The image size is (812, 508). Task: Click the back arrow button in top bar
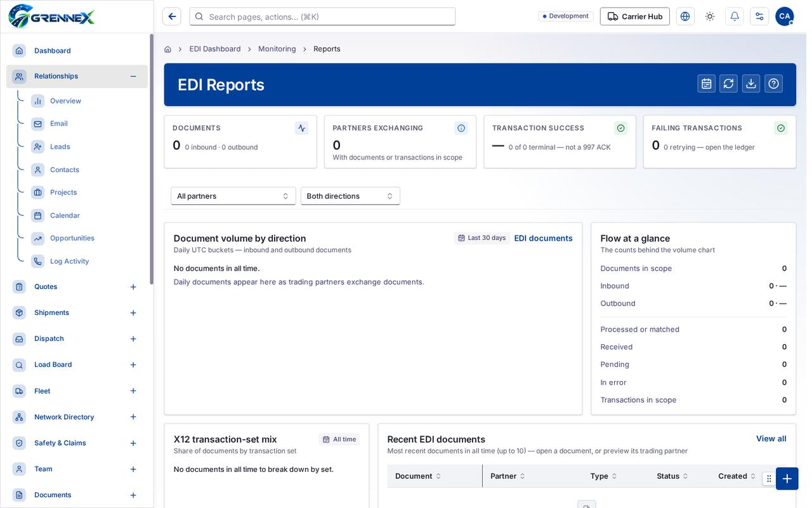[x=172, y=17]
